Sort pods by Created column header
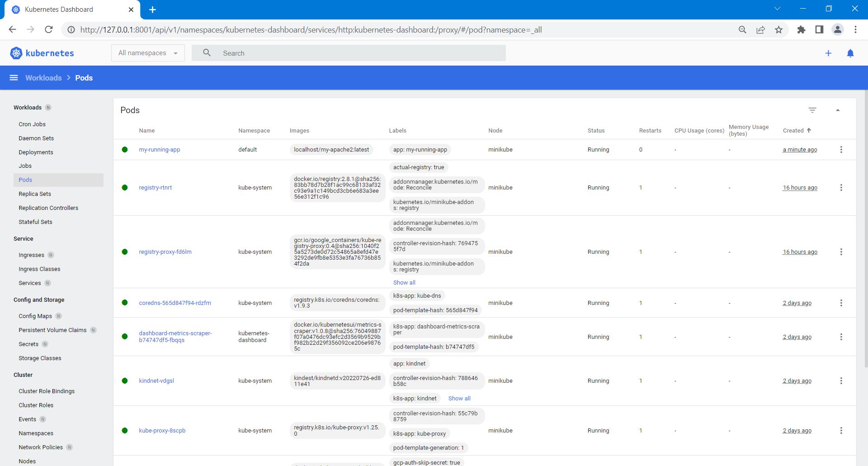The width and height of the screenshot is (868, 466). point(793,131)
